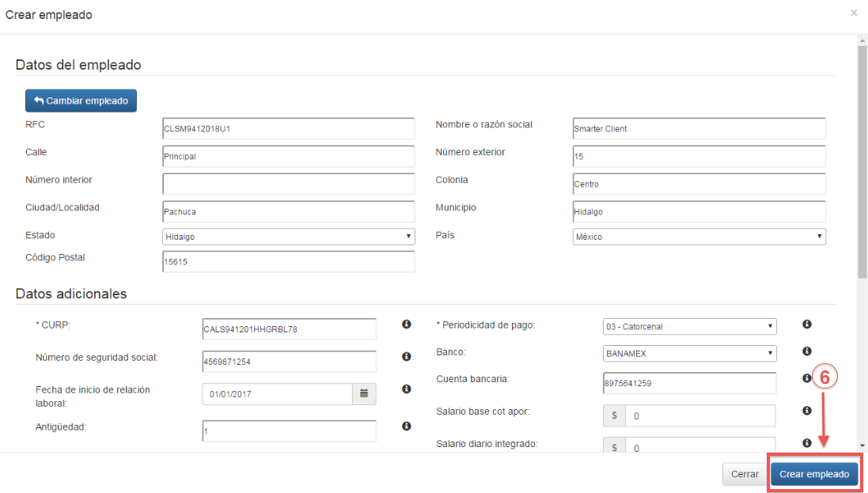Focus the Número exterior field
The height and width of the screenshot is (493, 868).
pos(699,156)
